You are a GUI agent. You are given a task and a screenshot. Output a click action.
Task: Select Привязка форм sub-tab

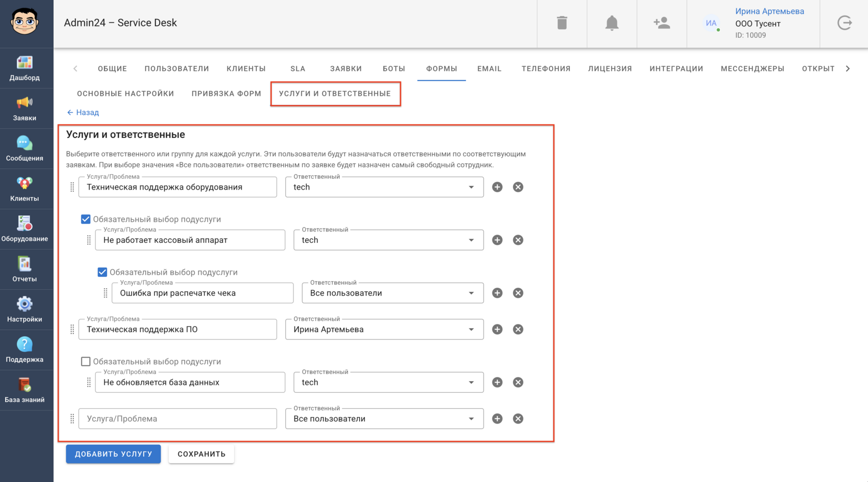tap(226, 94)
